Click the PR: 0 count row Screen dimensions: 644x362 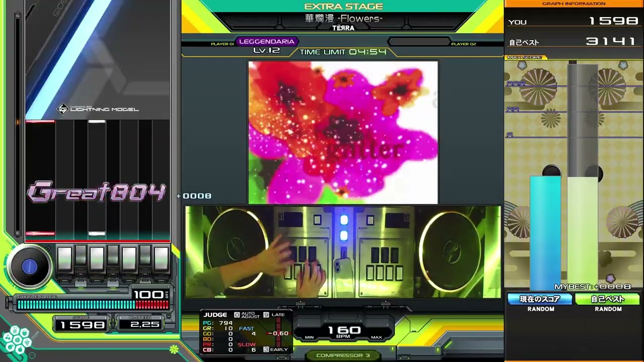click(217, 345)
